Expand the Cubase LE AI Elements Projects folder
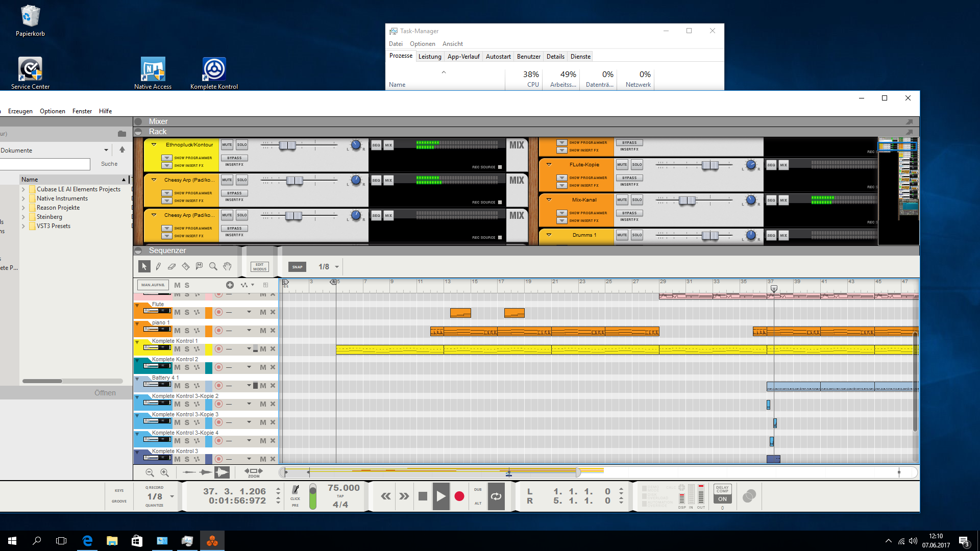The height and width of the screenshot is (551, 980). [x=23, y=189]
